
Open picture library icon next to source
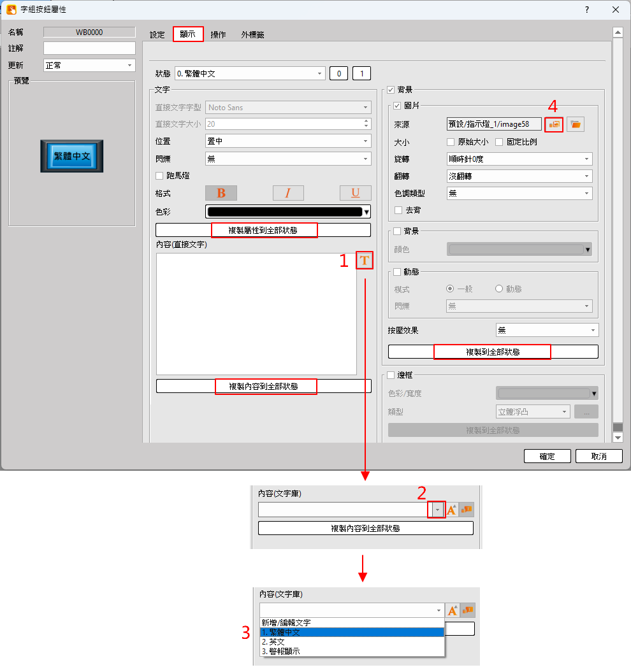point(554,124)
